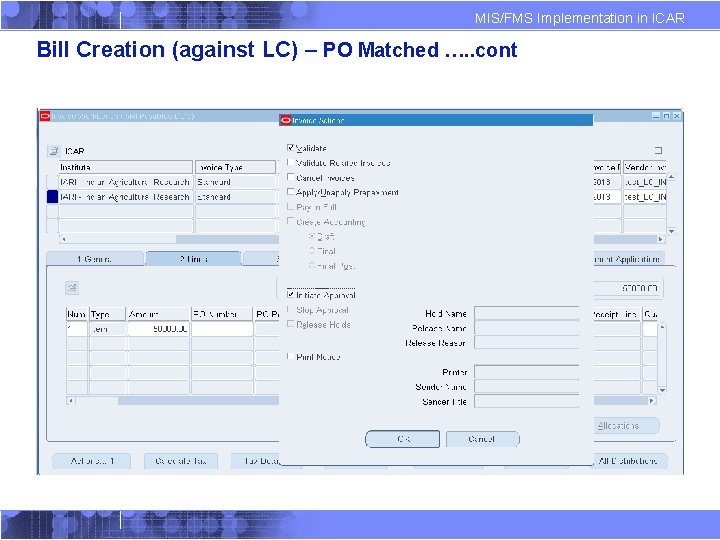Click the right arrow of the lines horizontal scrollbar

(652, 400)
